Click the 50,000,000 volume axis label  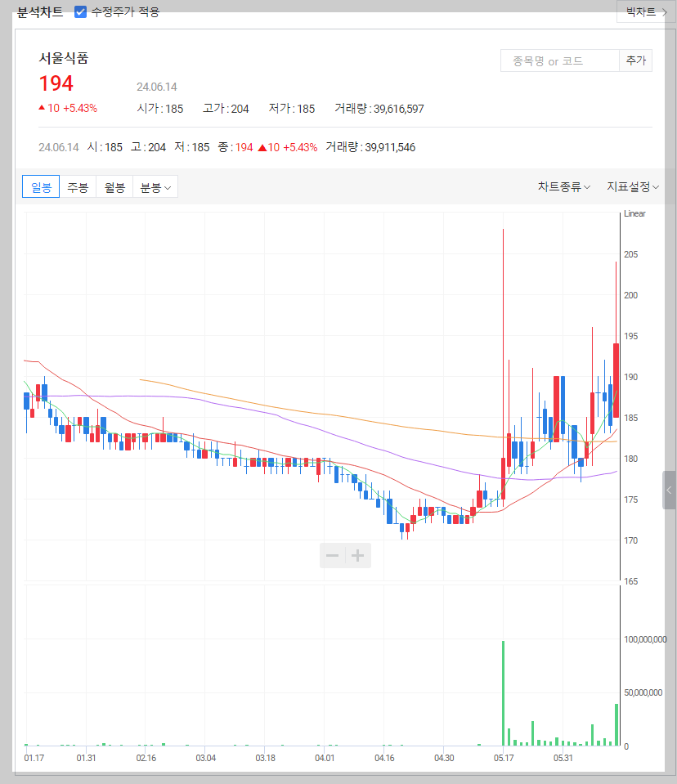click(x=643, y=693)
